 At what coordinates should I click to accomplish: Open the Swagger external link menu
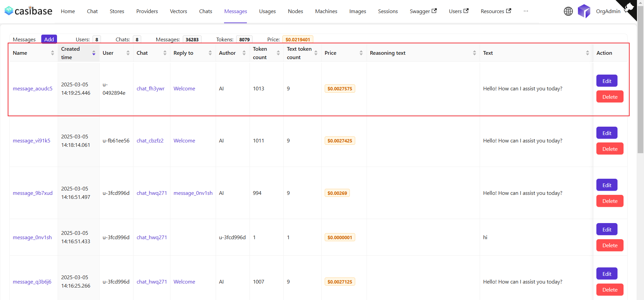coord(423,11)
